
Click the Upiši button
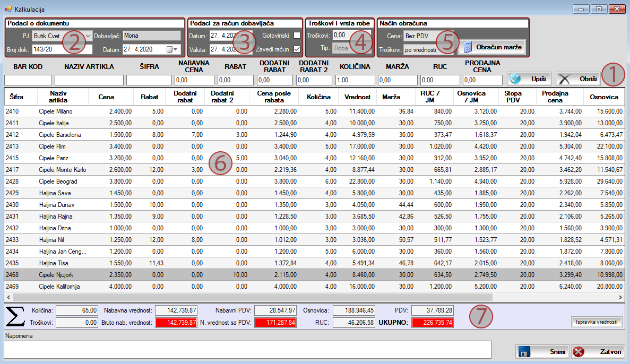pyautogui.click(x=530, y=79)
